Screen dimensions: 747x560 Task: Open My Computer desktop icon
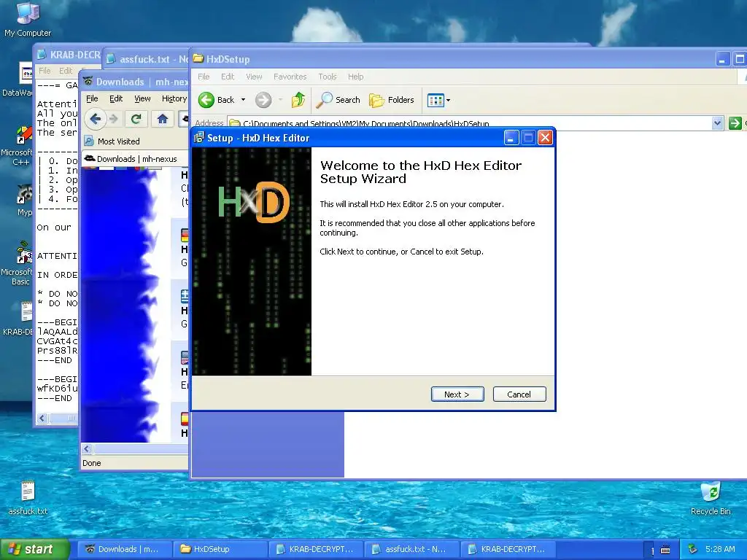point(28,19)
